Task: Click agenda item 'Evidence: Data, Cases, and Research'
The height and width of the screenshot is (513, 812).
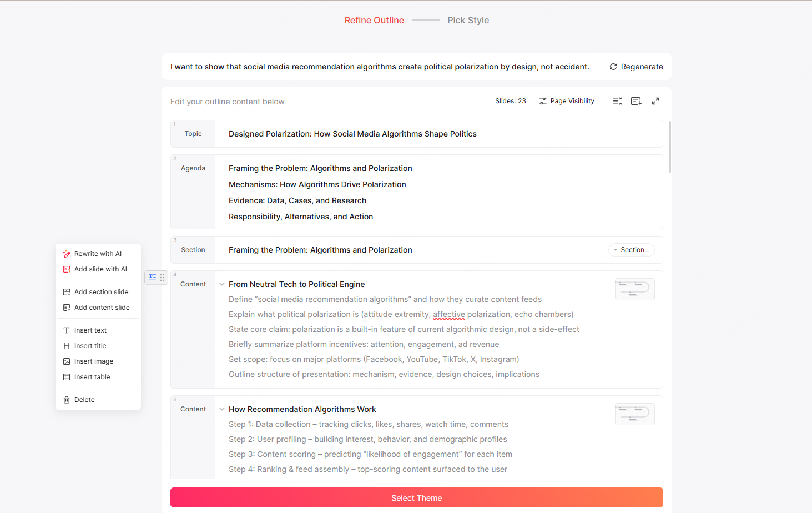Action: pyautogui.click(x=297, y=200)
